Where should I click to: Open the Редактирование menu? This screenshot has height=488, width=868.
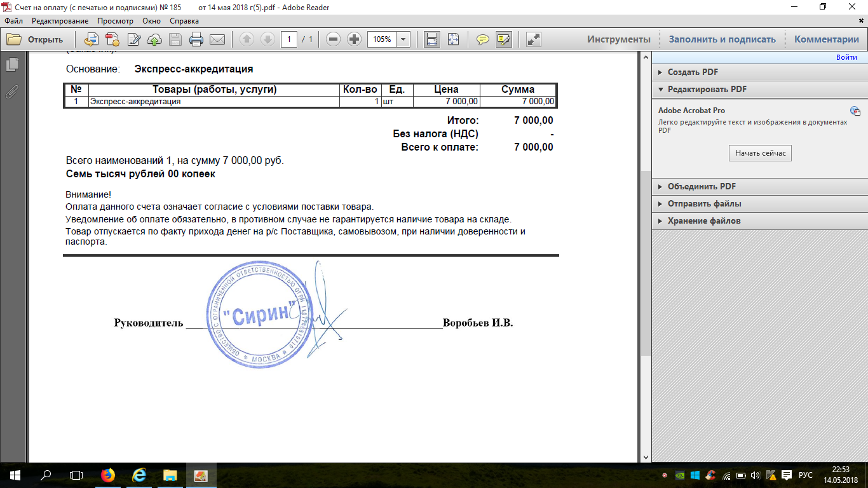pyautogui.click(x=60, y=21)
